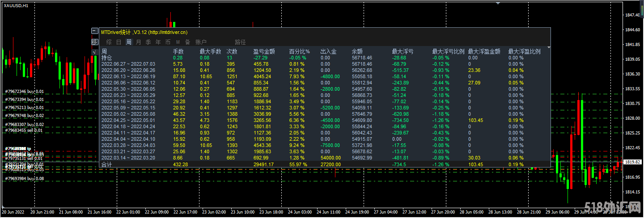Viewport: 644px width, 218px height.
Task: Select the week row 2022.06.13 ~ 2022.06.19
Action: 324,76
